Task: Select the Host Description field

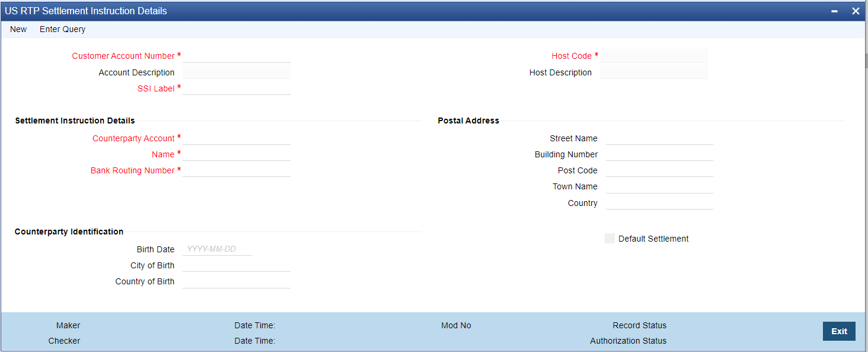Action: point(654,72)
